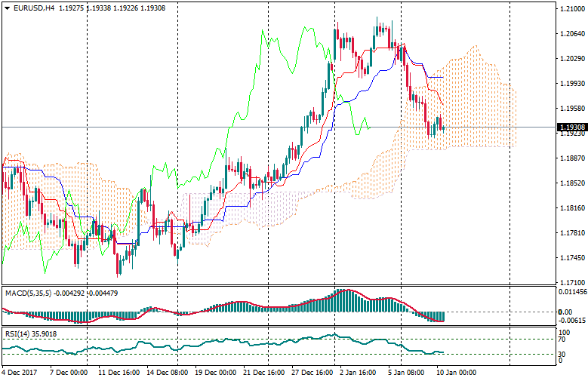This screenshot has height=381, width=588.
Task: Click the current price label 1.19308
Action: tap(571, 128)
